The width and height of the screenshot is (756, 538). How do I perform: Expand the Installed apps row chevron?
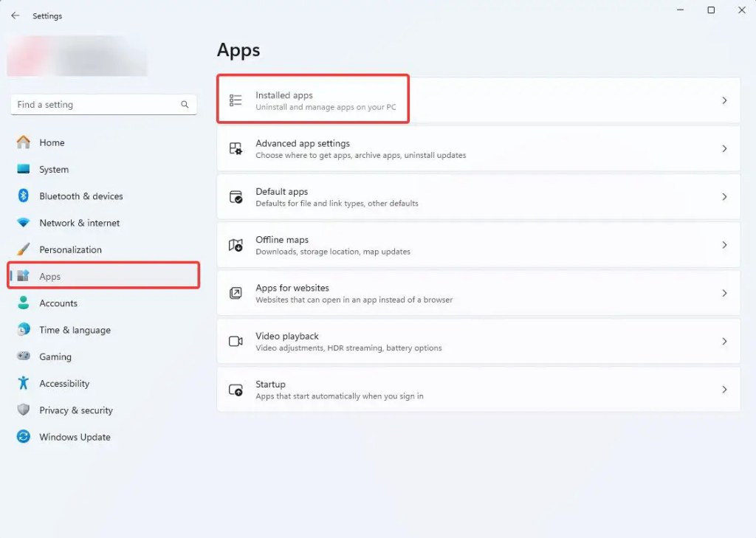click(x=724, y=99)
